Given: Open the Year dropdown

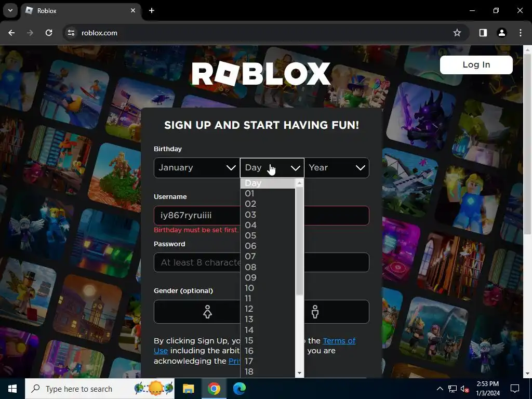Looking at the screenshot, I should tap(337, 168).
